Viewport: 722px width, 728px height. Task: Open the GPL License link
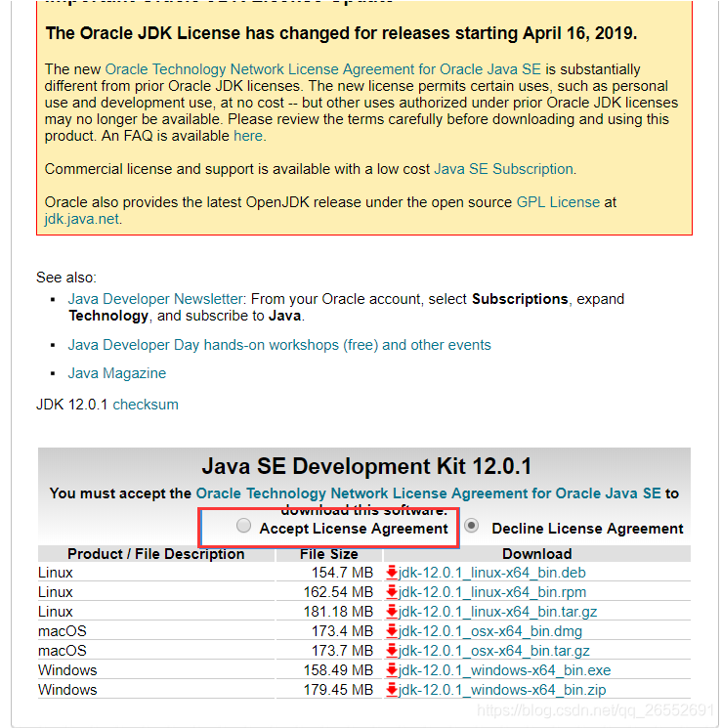tap(558, 202)
